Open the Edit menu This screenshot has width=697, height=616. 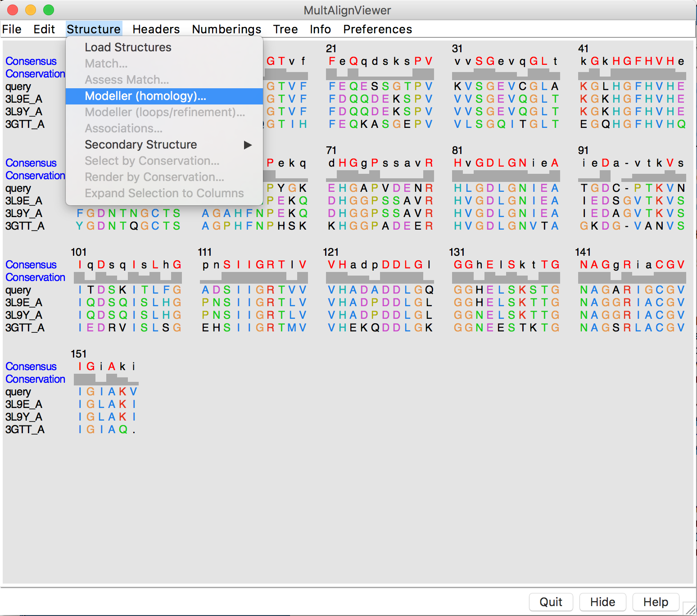44,29
